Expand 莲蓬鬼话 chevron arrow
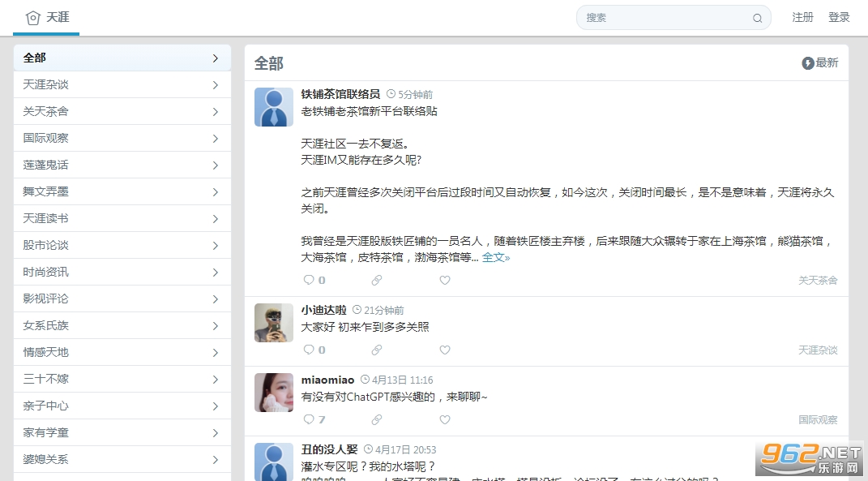This screenshot has height=481, width=868. click(216, 165)
